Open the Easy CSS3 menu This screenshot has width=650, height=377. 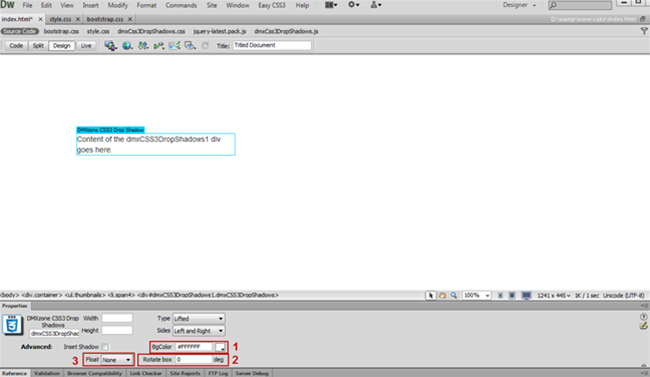pos(272,5)
